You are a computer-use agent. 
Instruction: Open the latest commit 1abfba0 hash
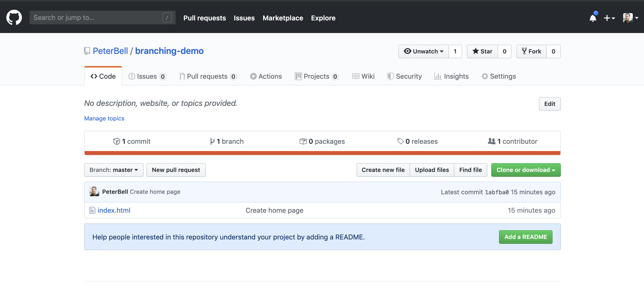tap(497, 192)
